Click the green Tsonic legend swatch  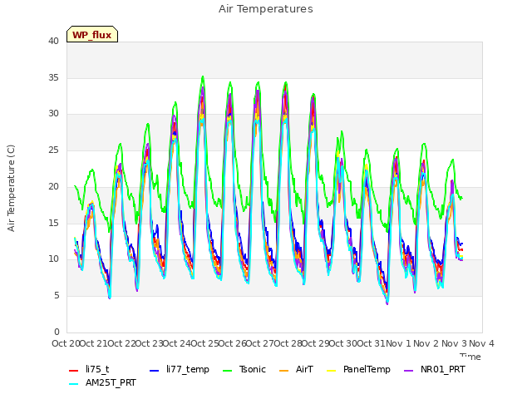click(x=227, y=371)
